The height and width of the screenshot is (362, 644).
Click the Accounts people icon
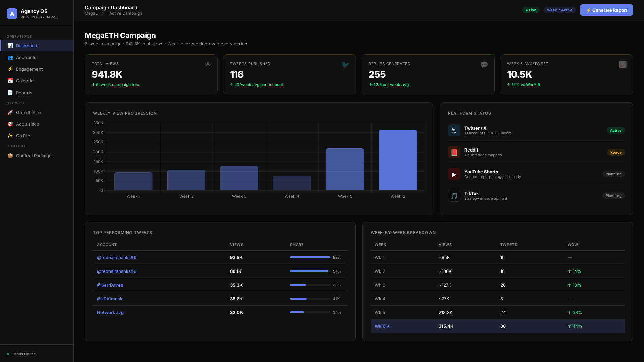tap(10, 57)
